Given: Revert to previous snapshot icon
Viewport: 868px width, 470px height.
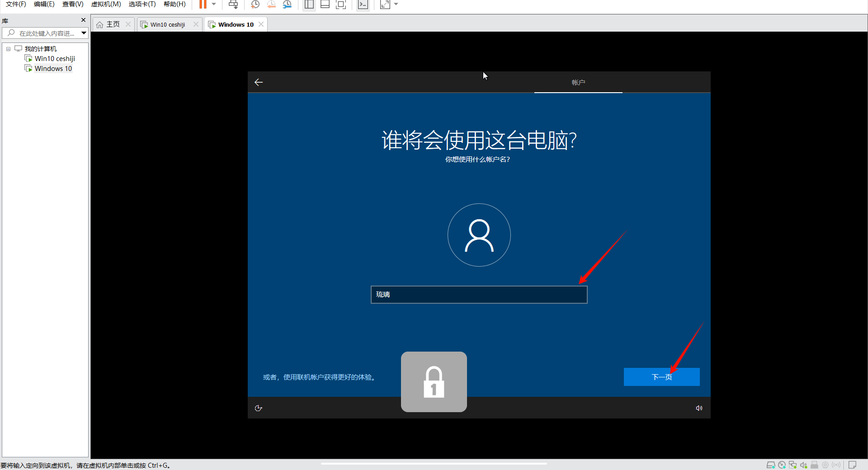Looking at the screenshot, I should [271, 5].
